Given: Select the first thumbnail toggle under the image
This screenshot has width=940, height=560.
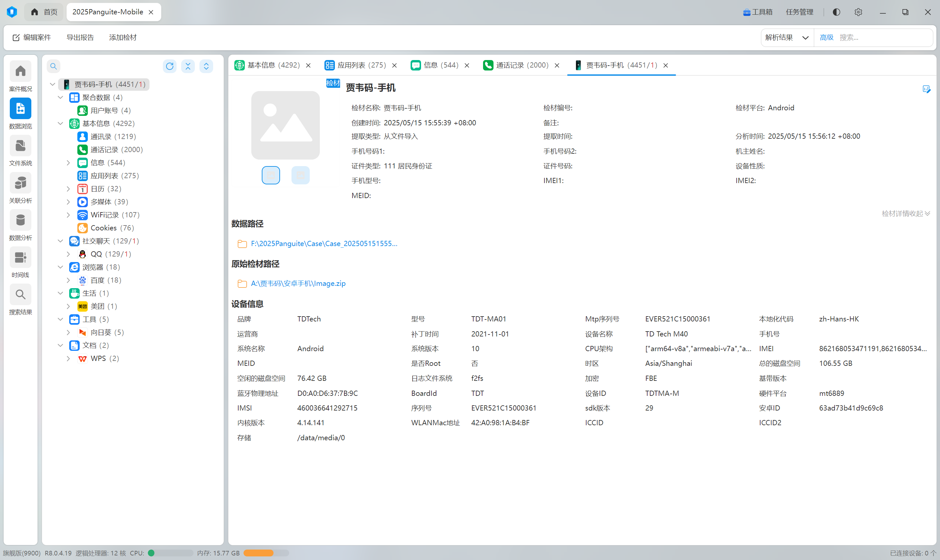Looking at the screenshot, I should point(271,175).
